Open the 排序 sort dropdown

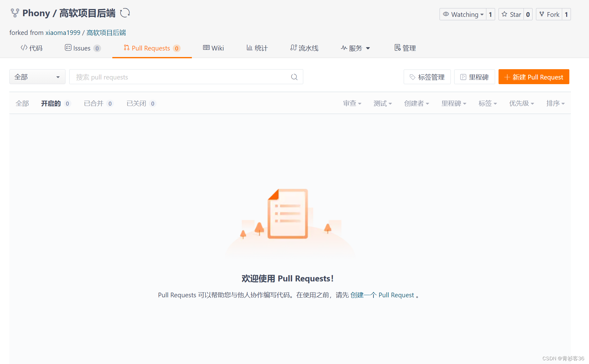point(555,103)
